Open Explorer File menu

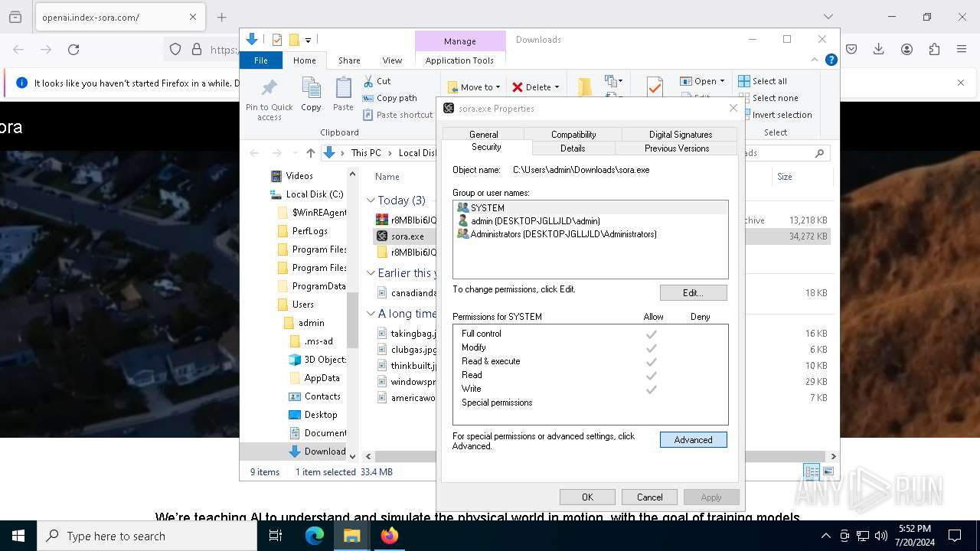tap(261, 60)
